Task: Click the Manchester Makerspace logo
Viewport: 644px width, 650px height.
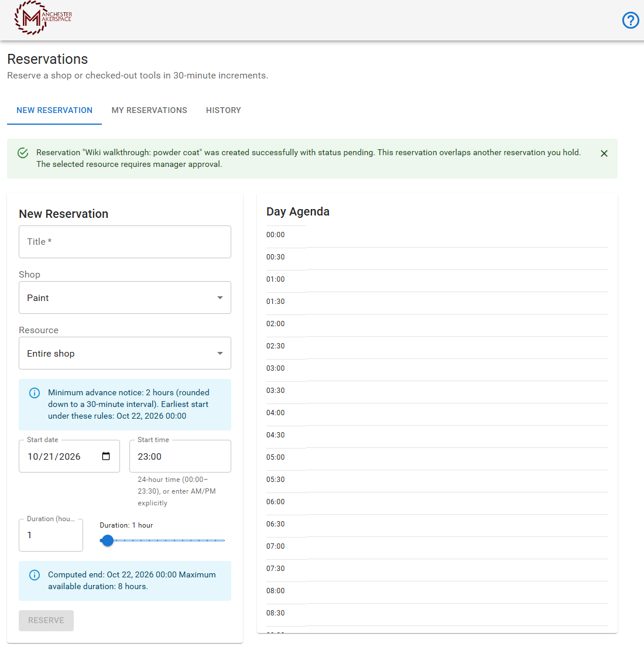Action: pyautogui.click(x=43, y=18)
